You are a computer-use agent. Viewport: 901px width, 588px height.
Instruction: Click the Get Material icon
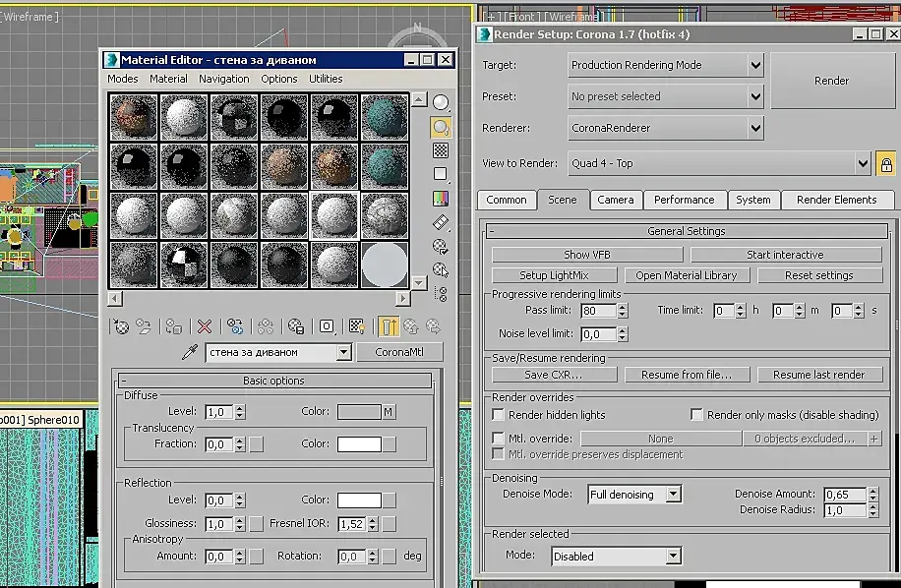click(x=121, y=326)
